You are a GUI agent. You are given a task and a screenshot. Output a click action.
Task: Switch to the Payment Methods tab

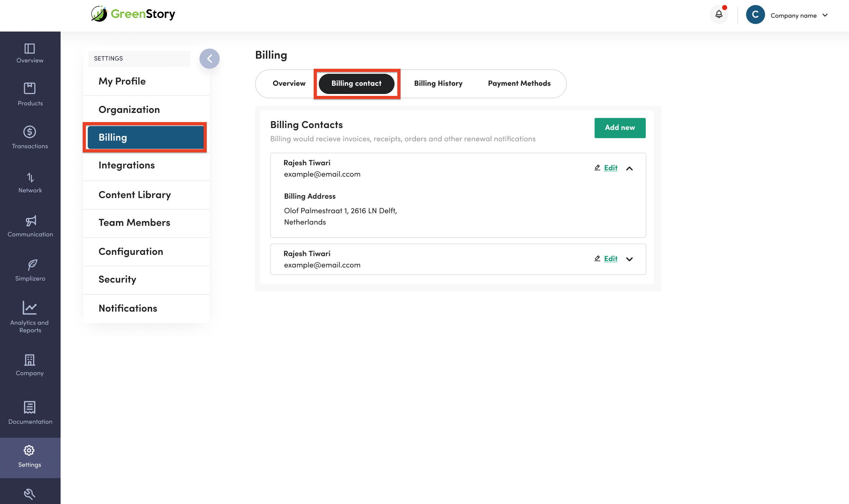(519, 84)
